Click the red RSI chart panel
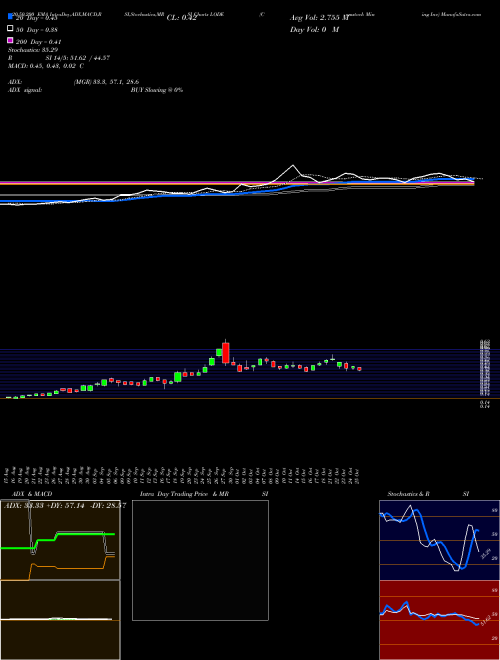This screenshot has width=500, height=660. click(x=439, y=620)
